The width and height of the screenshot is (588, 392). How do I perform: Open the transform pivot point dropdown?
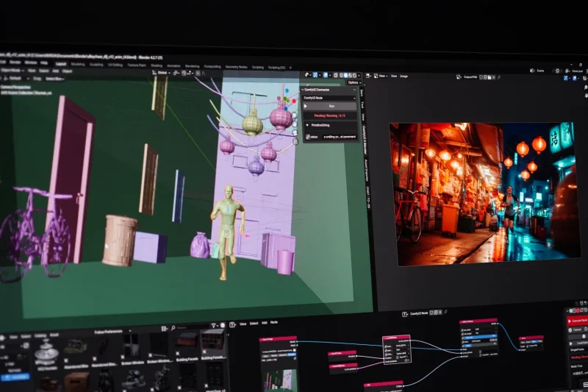[x=176, y=73]
